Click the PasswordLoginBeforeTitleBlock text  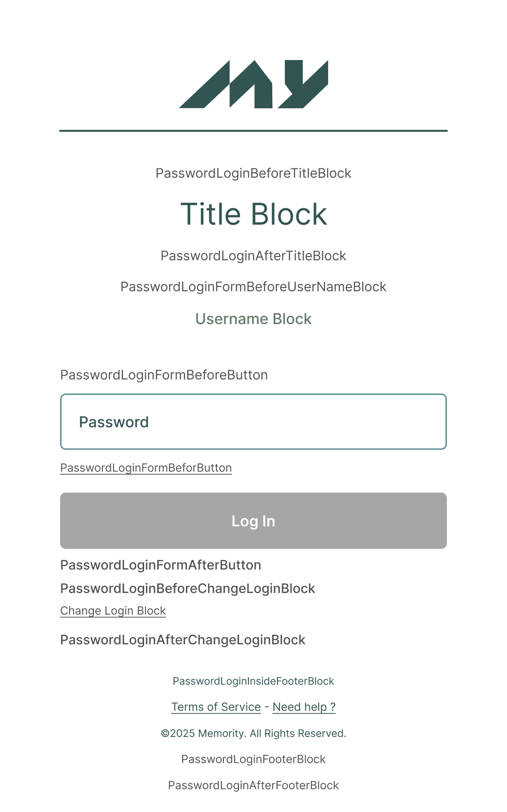pyautogui.click(x=253, y=173)
